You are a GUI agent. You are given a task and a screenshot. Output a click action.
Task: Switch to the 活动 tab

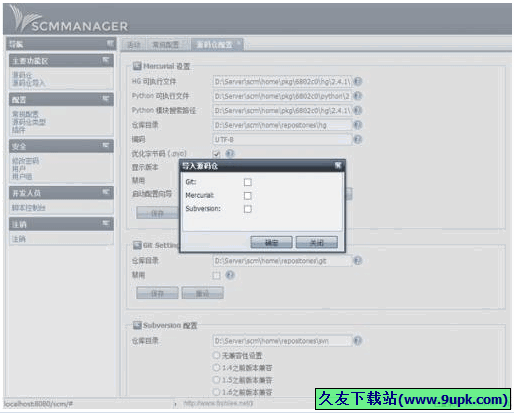tap(134, 45)
